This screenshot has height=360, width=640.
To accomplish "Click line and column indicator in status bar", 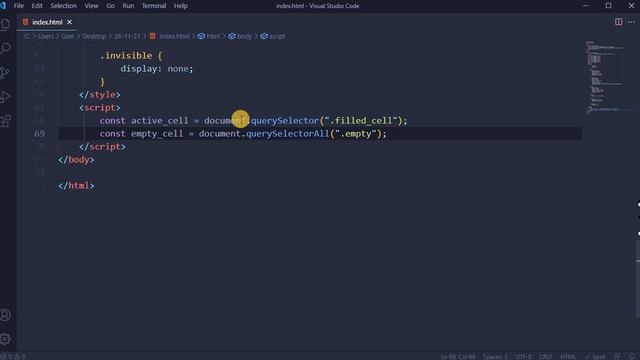I will coord(458,357).
